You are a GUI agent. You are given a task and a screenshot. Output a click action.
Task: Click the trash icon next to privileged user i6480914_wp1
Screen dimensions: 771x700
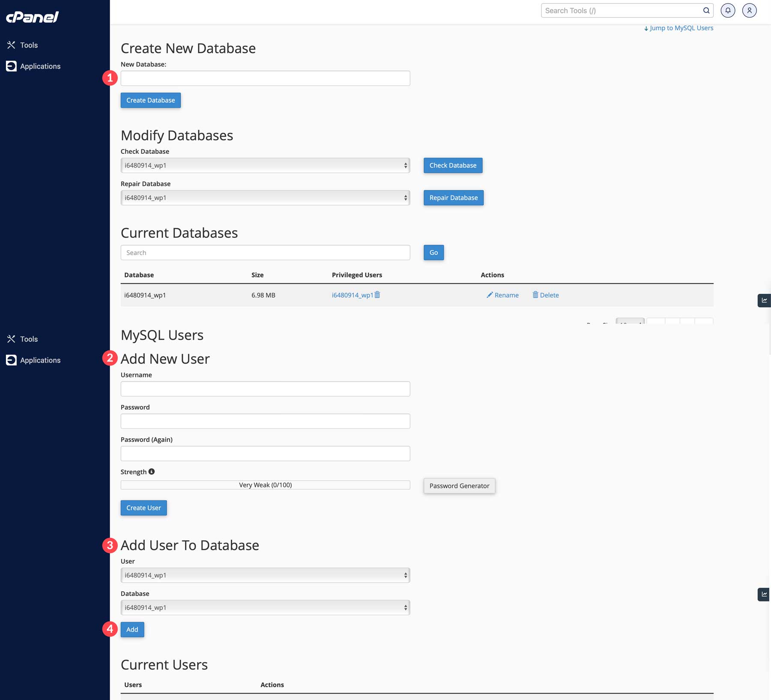[377, 295]
